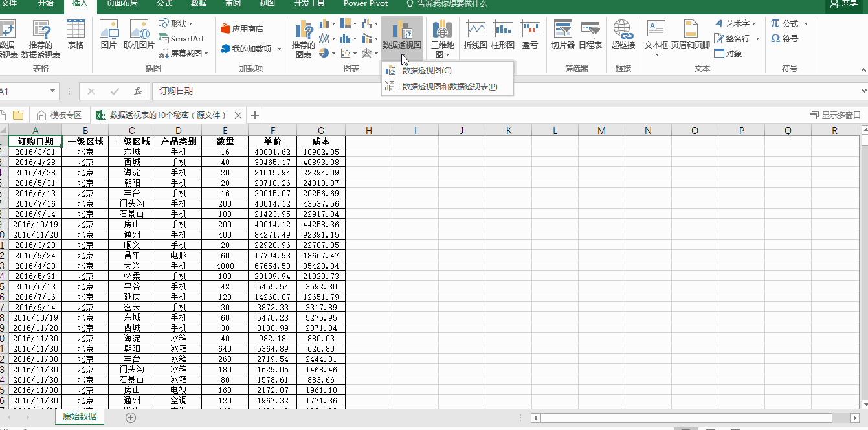Open the 3D Map (三维地图) dropdown

tap(443, 39)
